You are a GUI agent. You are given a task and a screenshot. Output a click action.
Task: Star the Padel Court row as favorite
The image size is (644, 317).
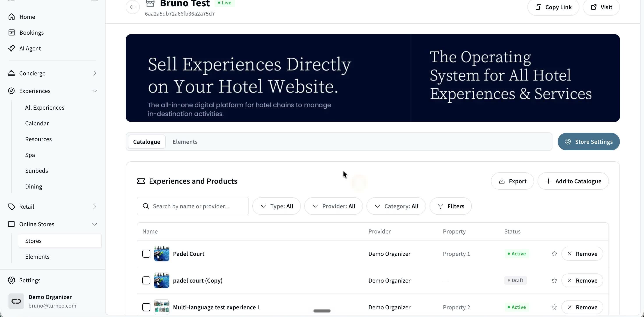[x=554, y=254]
